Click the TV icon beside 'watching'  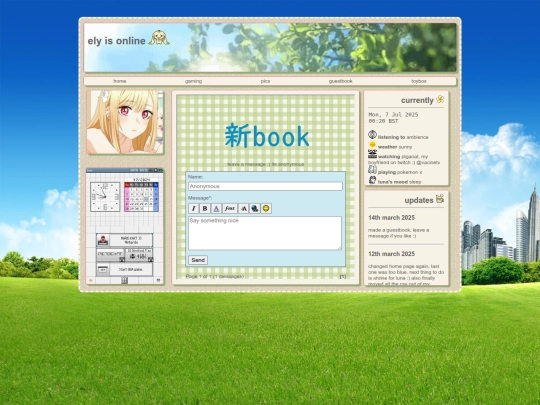coord(372,154)
